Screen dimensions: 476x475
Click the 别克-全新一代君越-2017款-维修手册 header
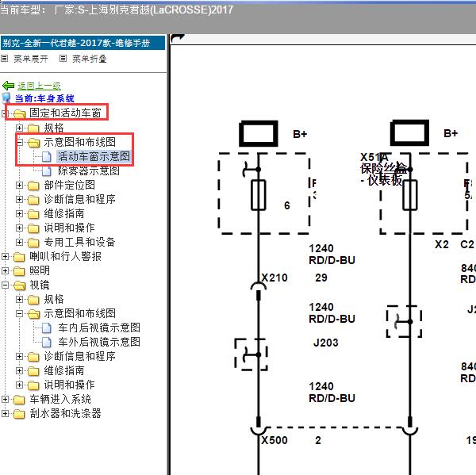point(83,43)
